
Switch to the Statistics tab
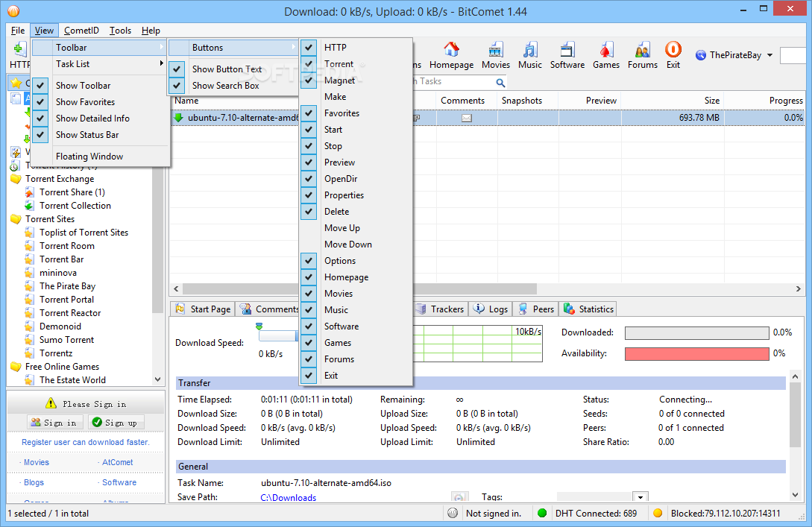pyautogui.click(x=589, y=309)
